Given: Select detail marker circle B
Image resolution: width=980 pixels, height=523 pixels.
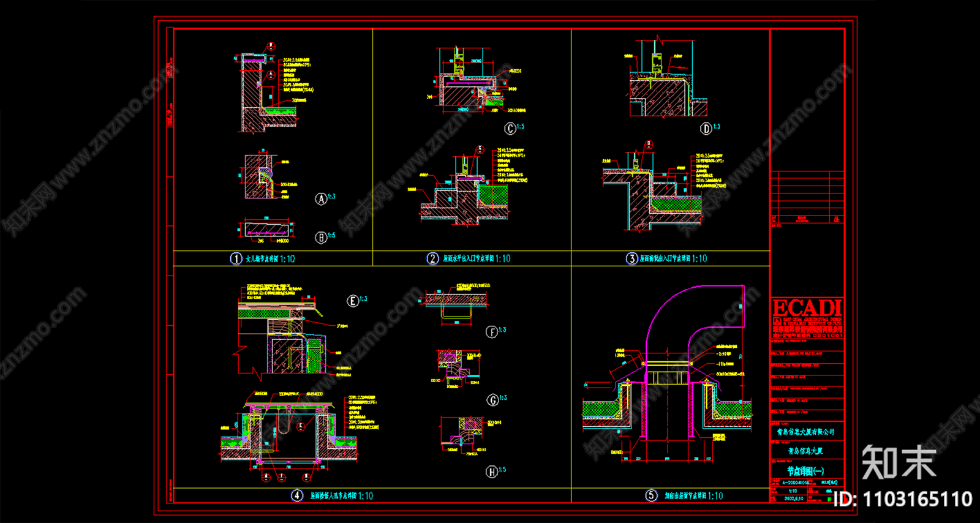Looking at the screenshot, I should click(x=321, y=238).
